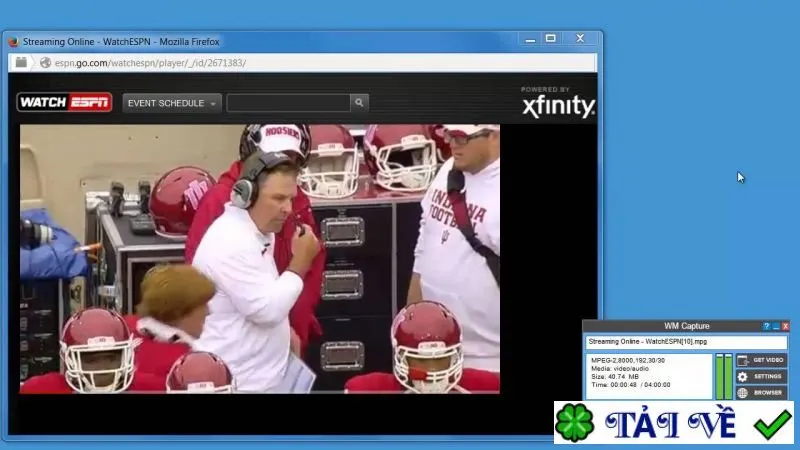Screen dimensions: 800x450
Task: Click the WM Capture help question mark
Action: pyautogui.click(x=766, y=326)
